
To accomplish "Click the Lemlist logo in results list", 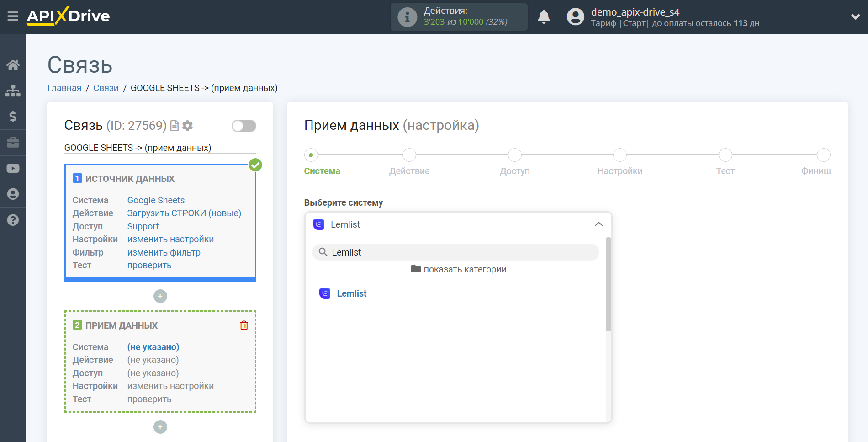I will coord(325,293).
